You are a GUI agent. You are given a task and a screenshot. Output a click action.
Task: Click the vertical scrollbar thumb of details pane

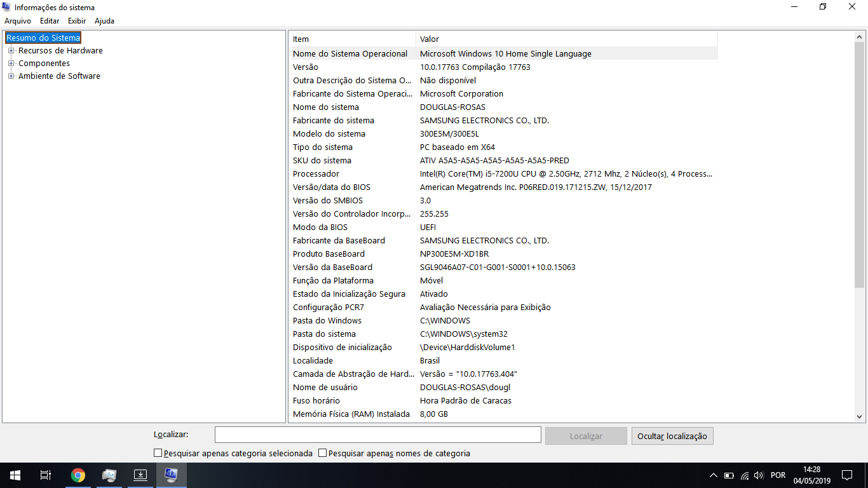[x=860, y=165]
